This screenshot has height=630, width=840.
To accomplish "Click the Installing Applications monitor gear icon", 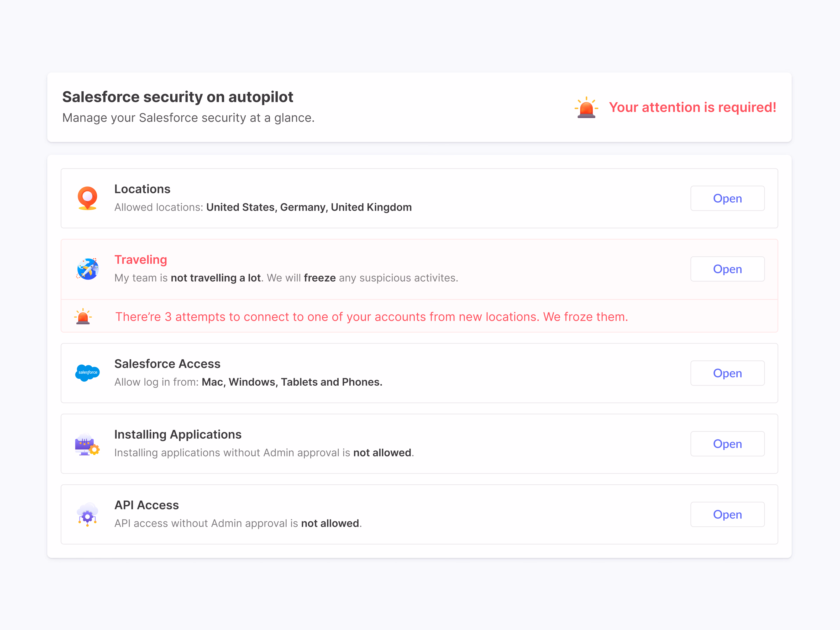I will [87, 444].
